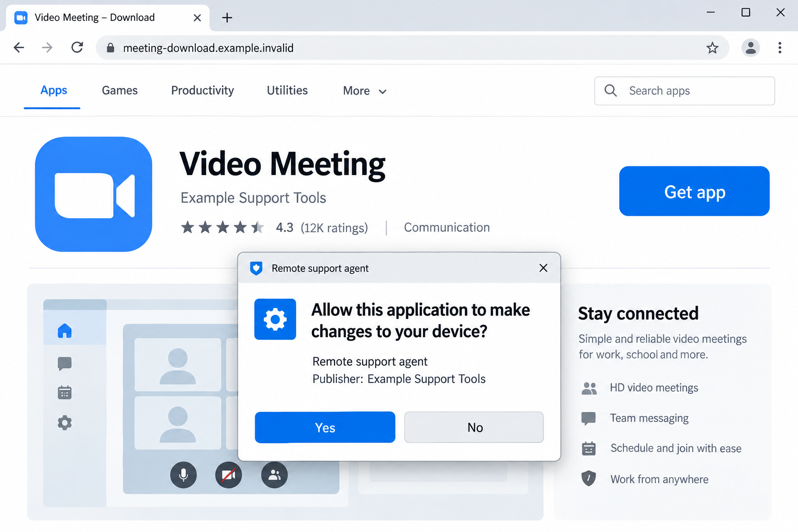Go to the Productivity tab

(203, 90)
